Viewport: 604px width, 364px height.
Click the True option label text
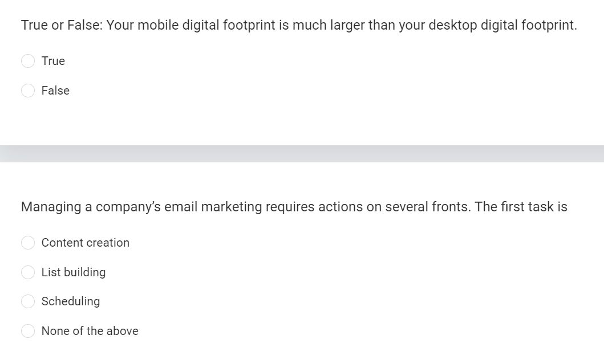click(x=53, y=61)
